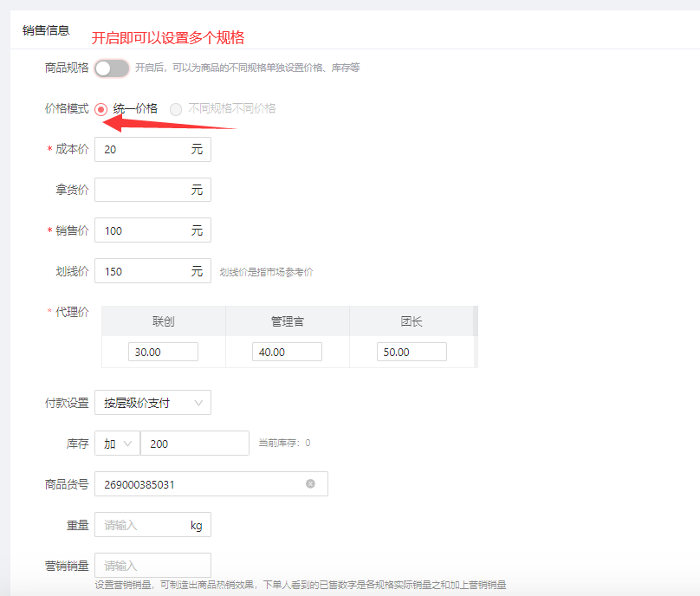The height and width of the screenshot is (596, 700).
Task: Click the 营销销量 input field
Action: coord(152,565)
